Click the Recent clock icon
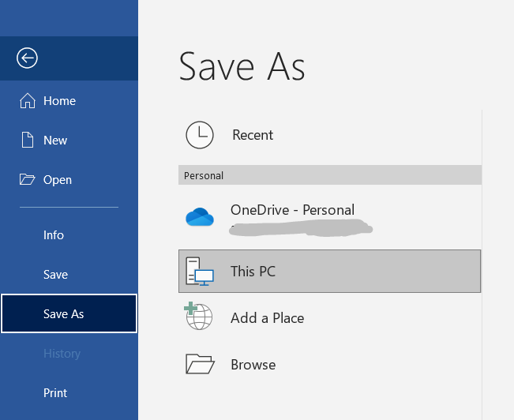The height and width of the screenshot is (420, 514). tap(199, 135)
